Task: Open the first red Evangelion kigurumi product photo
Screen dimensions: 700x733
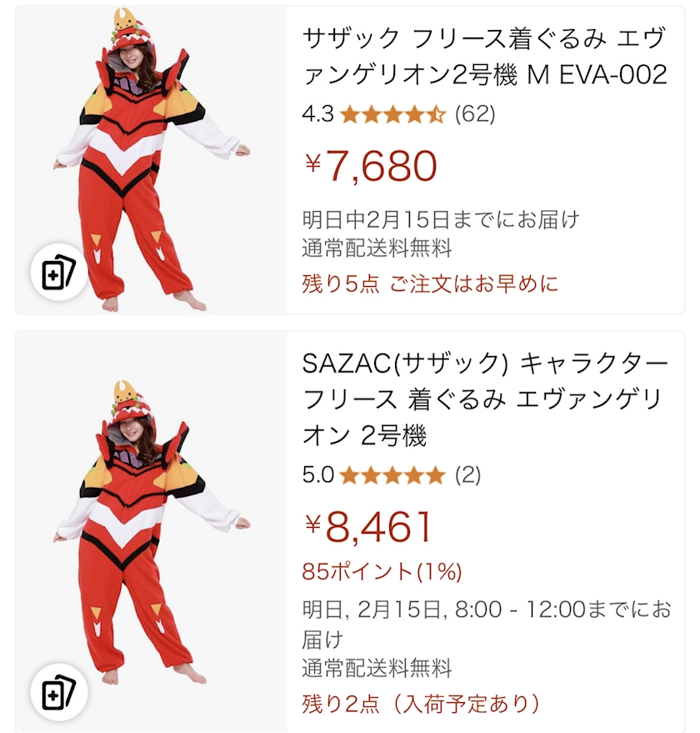Action: click(152, 159)
